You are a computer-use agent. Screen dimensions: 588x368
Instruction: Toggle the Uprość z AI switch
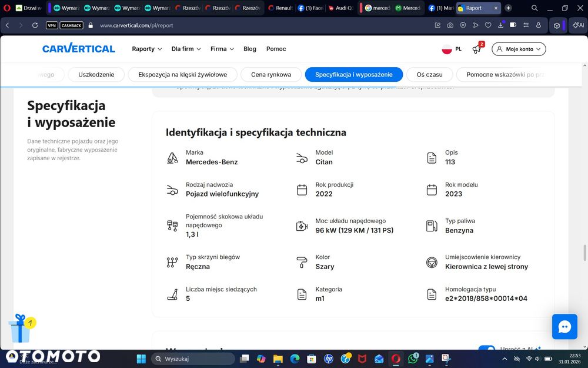pyautogui.click(x=487, y=348)
